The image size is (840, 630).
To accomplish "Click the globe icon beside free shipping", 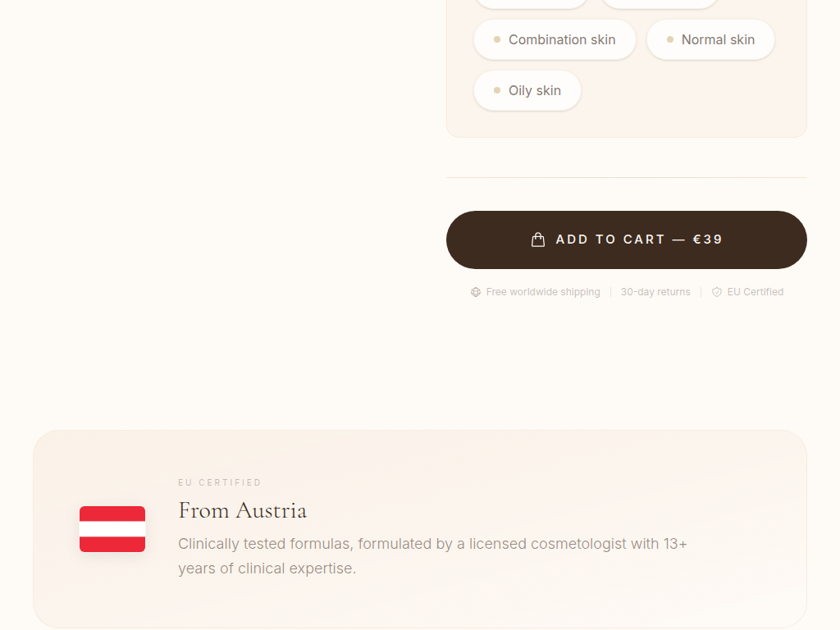I will 476,292.
